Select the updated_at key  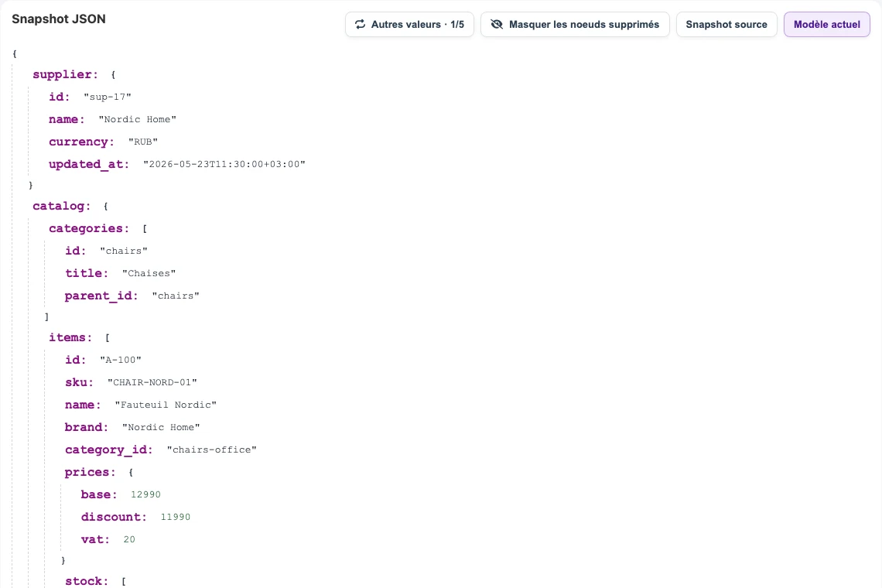(89, 164)
